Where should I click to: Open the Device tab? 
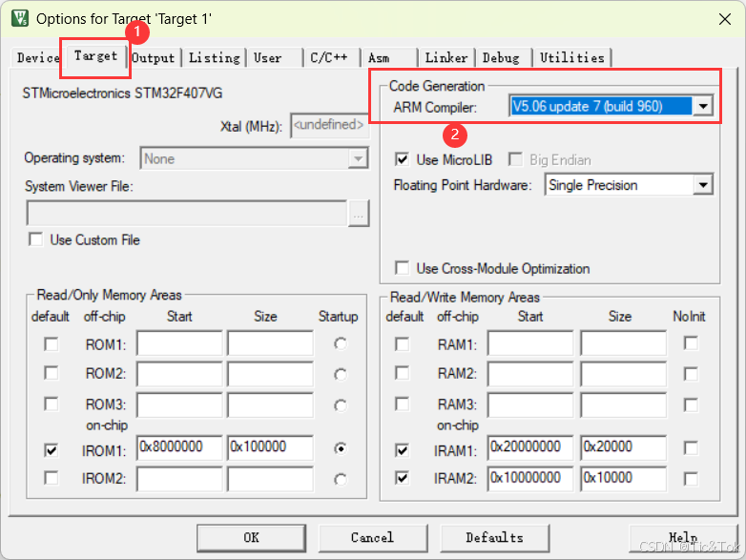click(x=37, y=57)
